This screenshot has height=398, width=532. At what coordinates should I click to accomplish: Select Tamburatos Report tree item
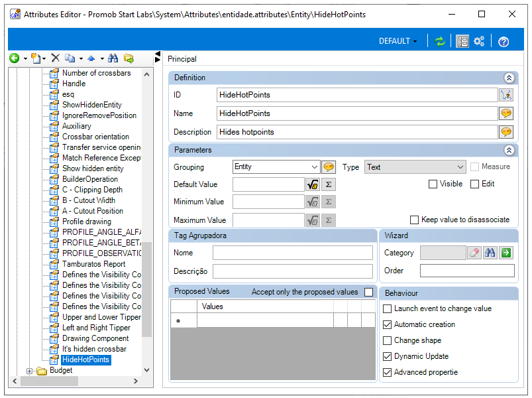point(93,264)
